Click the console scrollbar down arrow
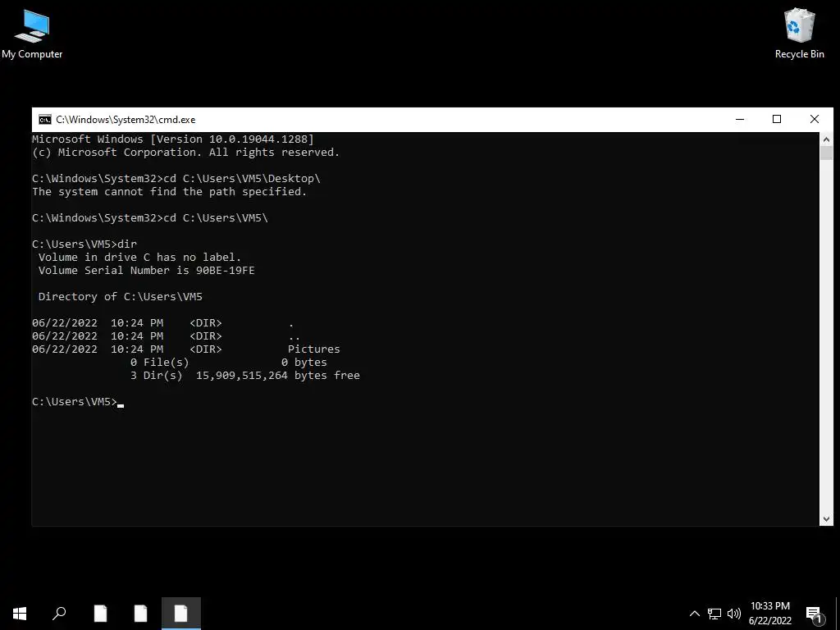Viewport: 840px width, 630px height. click(826, 518)
